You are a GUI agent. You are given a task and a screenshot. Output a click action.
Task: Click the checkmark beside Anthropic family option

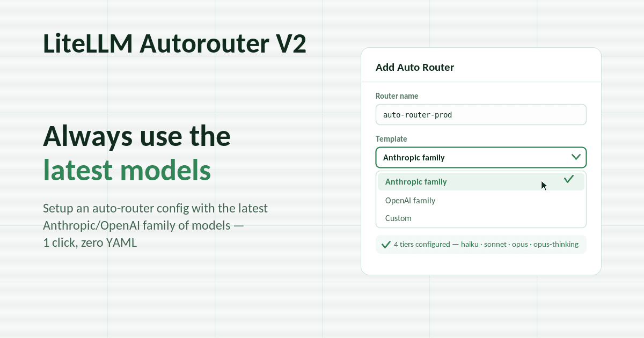(569, 179)
